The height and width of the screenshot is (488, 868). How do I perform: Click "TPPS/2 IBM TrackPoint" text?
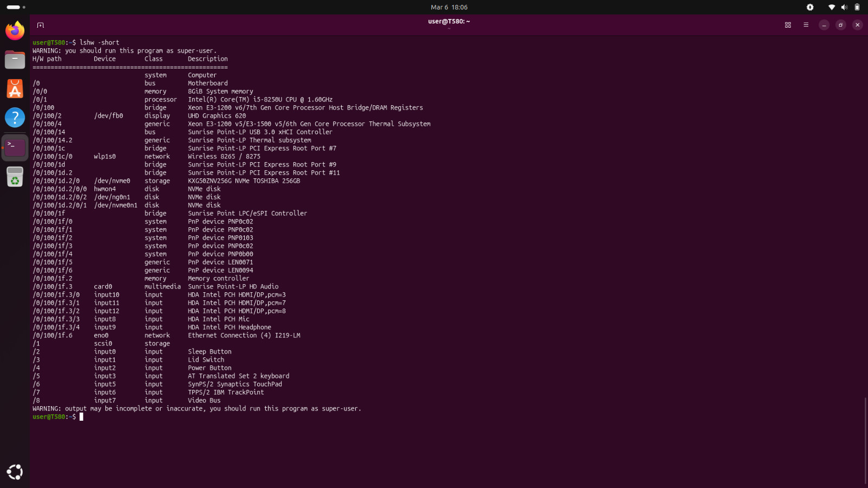pyautogui.click(x=226, y=392)
